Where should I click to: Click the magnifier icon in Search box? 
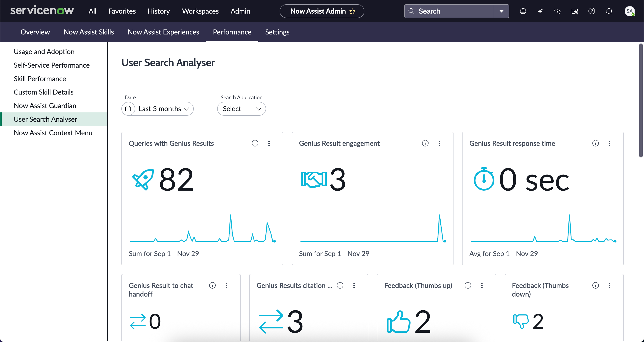point(411,11)
